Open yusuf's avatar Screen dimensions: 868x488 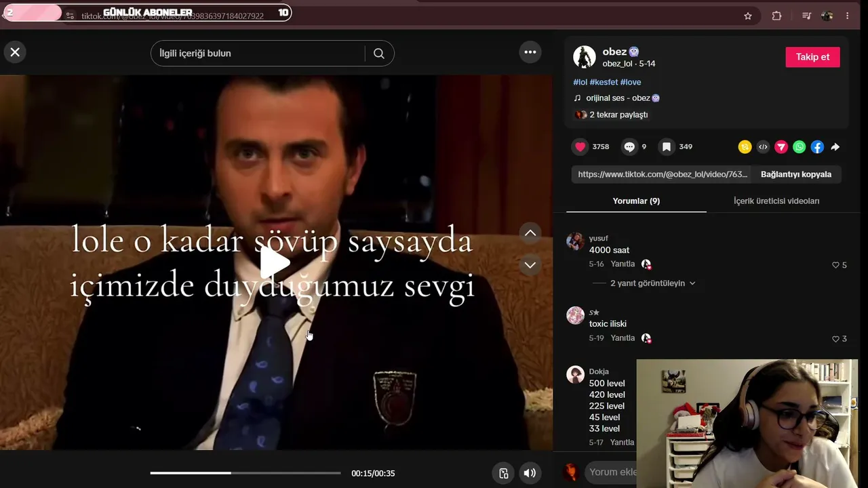coord(576,241)
